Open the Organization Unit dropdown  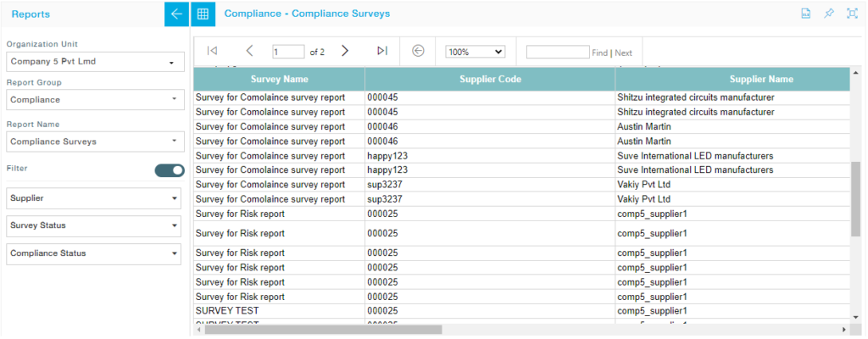pos(95,62)
